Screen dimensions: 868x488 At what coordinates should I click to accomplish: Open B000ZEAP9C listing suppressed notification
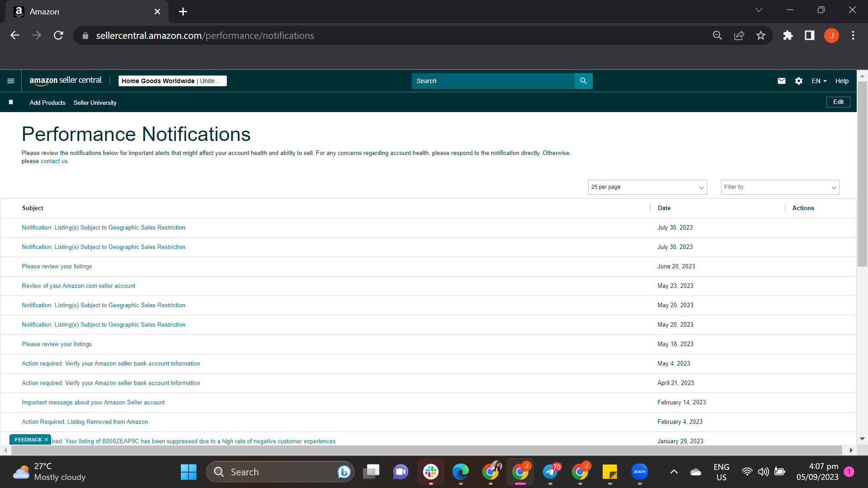pyautogui.click(x=193, y=441)
